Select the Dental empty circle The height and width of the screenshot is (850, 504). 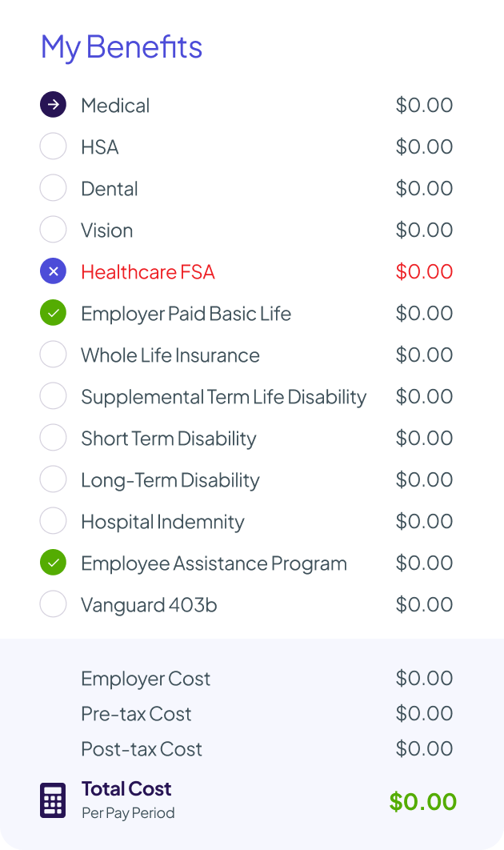(53, 188)
